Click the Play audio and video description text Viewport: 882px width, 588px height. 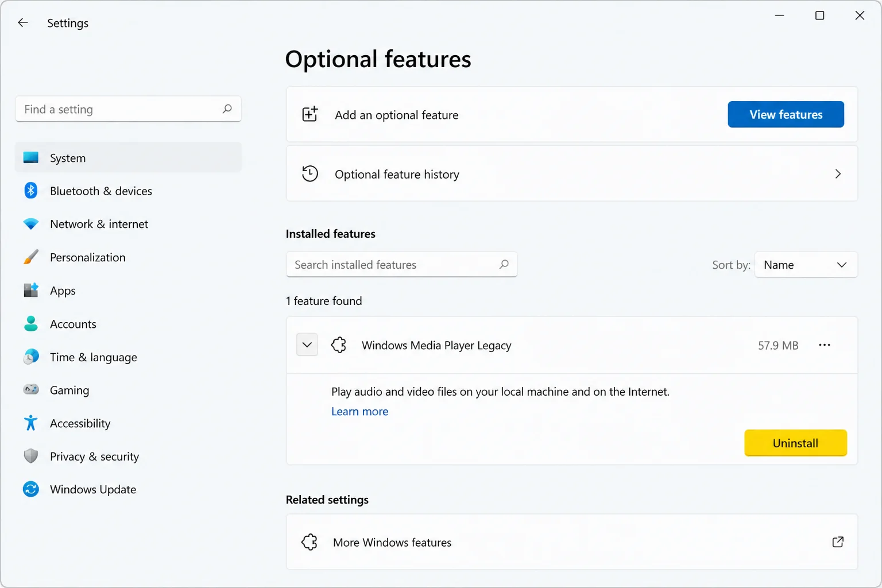point(500,392)
